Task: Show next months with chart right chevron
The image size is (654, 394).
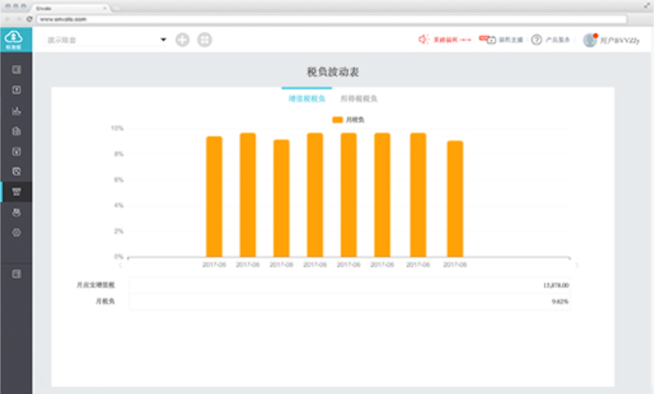Action: pos(577,265)
